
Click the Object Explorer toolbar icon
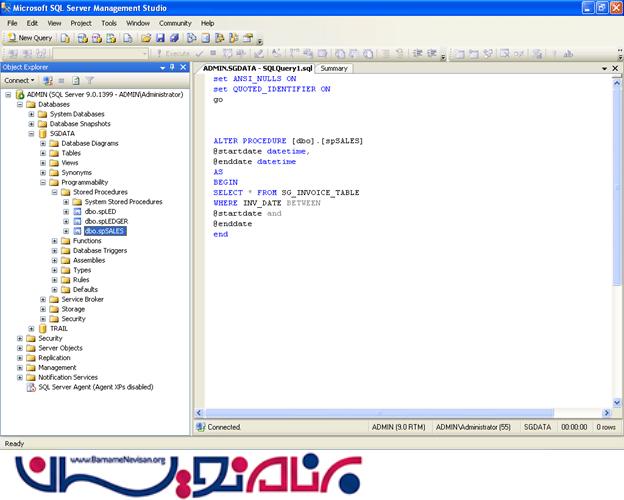[x=219, y=38]
